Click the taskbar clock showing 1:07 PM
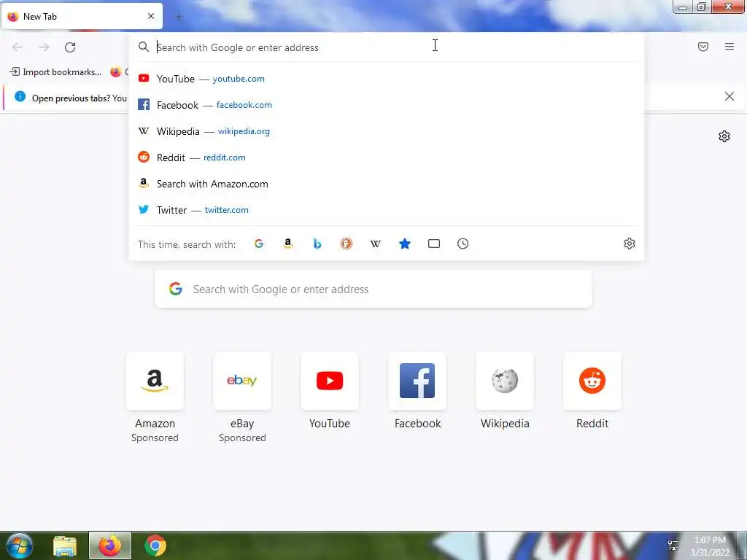The image size is (747, 560). [711, 546]
